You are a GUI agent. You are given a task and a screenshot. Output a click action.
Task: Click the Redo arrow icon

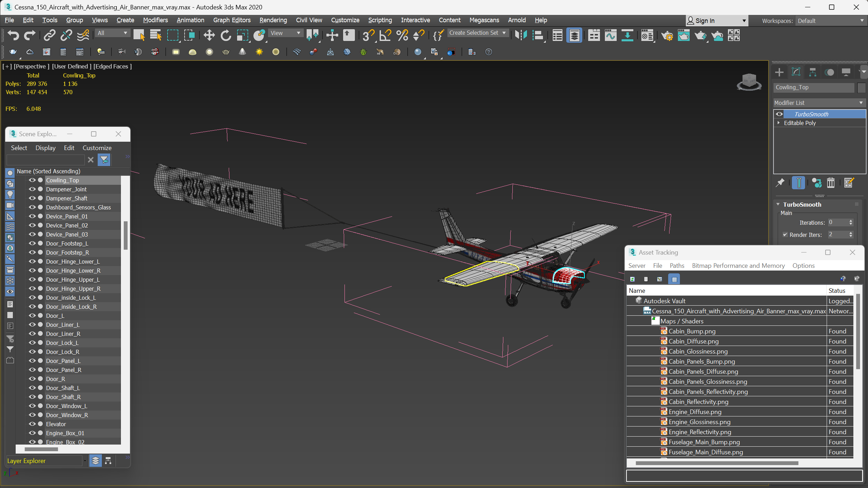30,35
